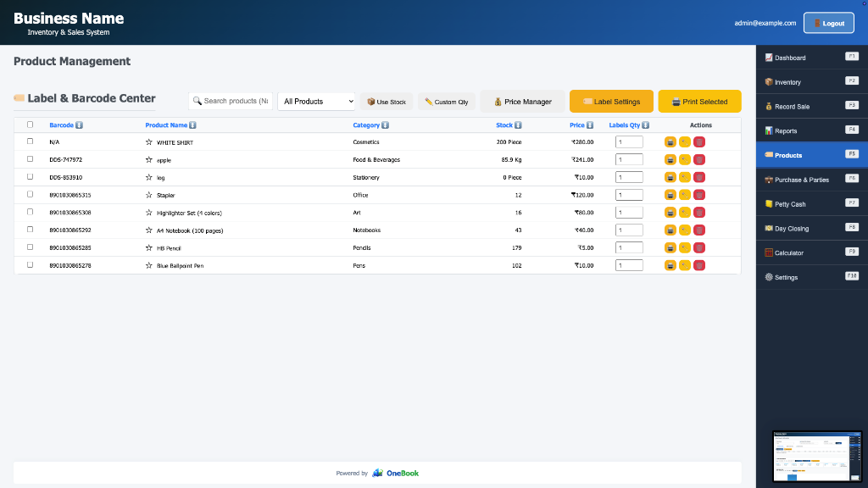Viewport: 868px width, 488px height.
Task: Delete the Stapler product with trash icon
Action: coord(699,195)
